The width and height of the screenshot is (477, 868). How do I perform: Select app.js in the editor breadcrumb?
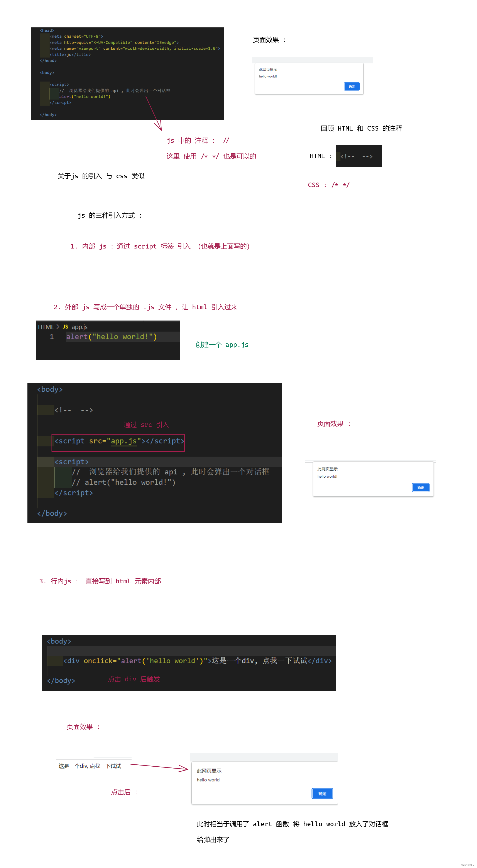coord(80,327)
